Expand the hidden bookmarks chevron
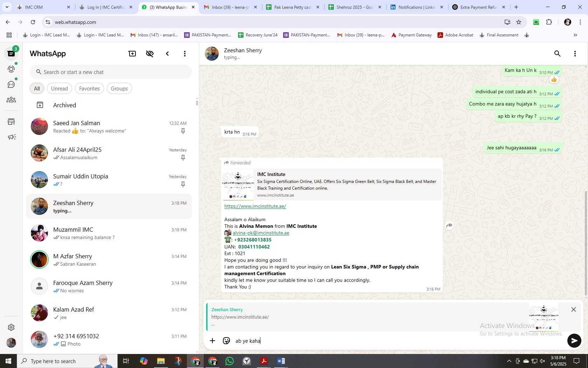The width and height of the screenshot is (588, 368). 575,35
